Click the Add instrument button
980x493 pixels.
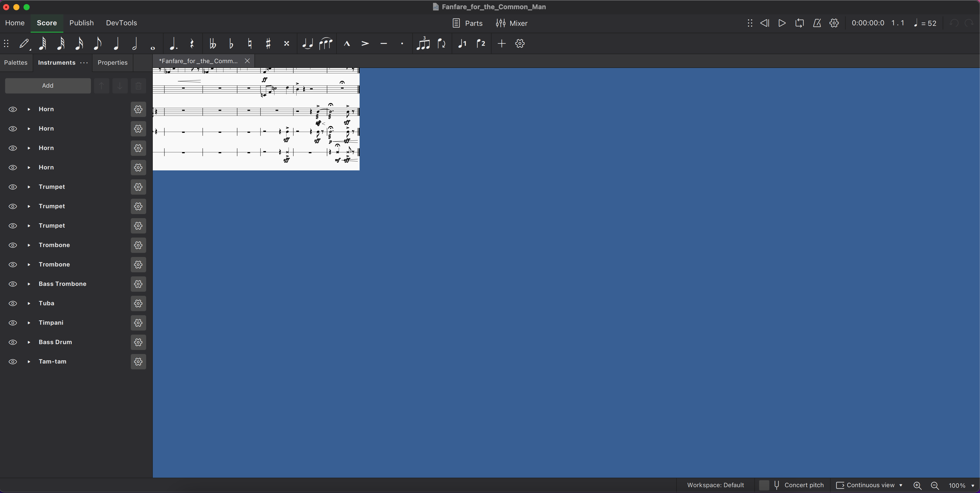click(48, 86)
